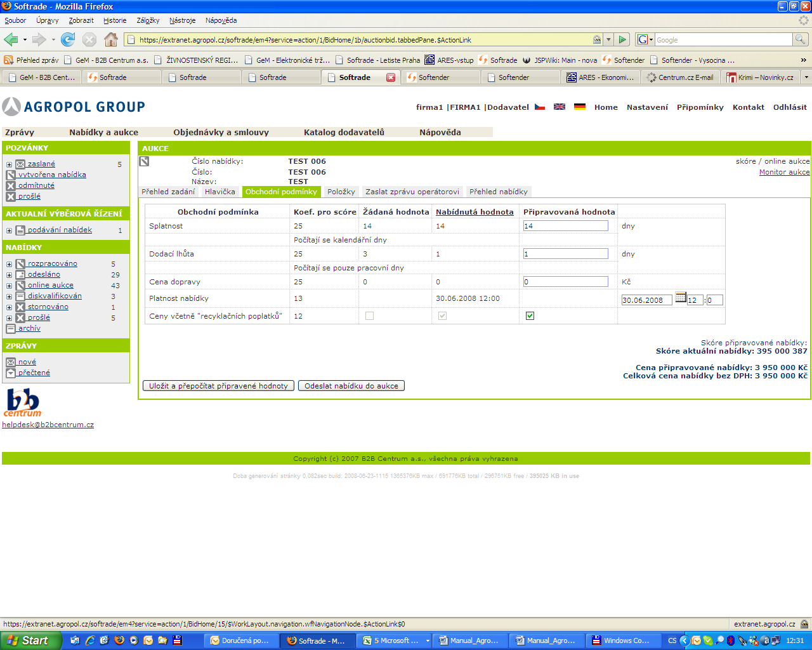Switch language to English flag
The height and width of the screenshot is (650, 812).
(560, 107)
